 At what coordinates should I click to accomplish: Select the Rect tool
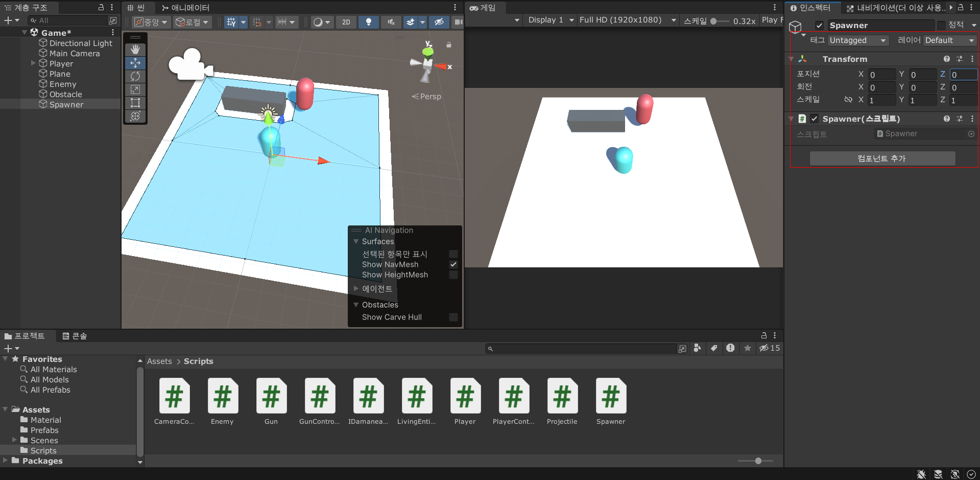tap(135, 103)
